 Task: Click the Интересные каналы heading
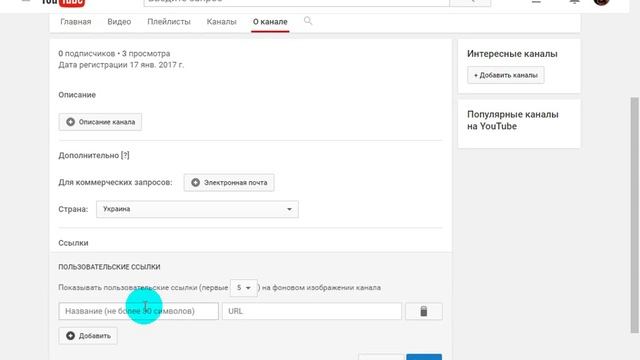[512, 54]
